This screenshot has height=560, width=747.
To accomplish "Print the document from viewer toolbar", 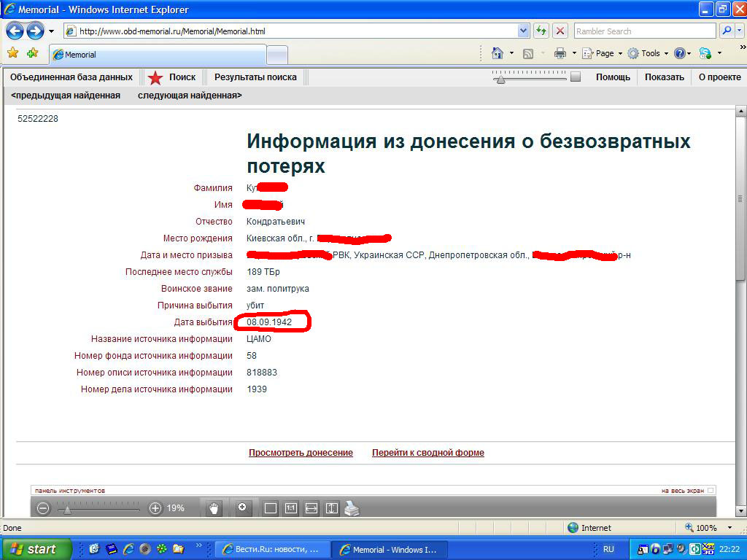I will [352, 508].
